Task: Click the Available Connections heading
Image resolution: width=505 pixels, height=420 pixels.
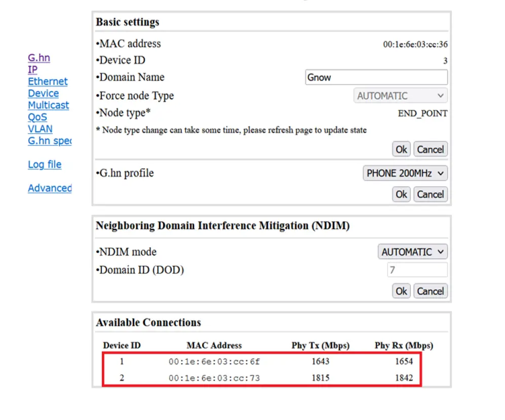Action: pyautogui.click(x=148, y=322)
